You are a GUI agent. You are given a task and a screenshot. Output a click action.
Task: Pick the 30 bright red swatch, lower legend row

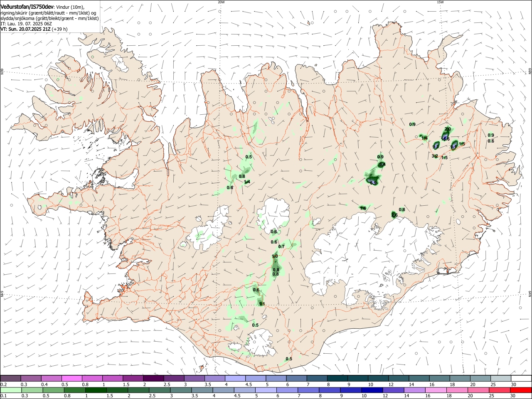click(x=521, y=390)
